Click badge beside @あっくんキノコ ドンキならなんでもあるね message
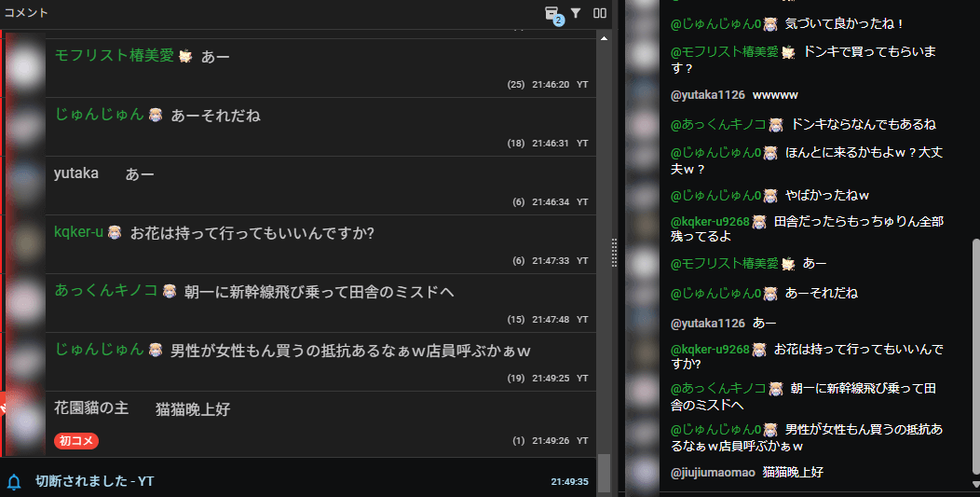The width and height of the screenshot is (980, 497). point(776,125)
